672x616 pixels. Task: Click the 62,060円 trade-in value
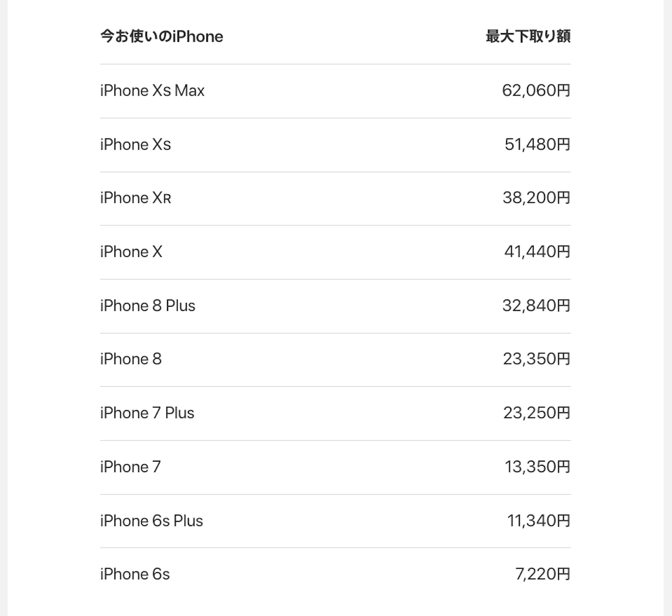[536, 91]
